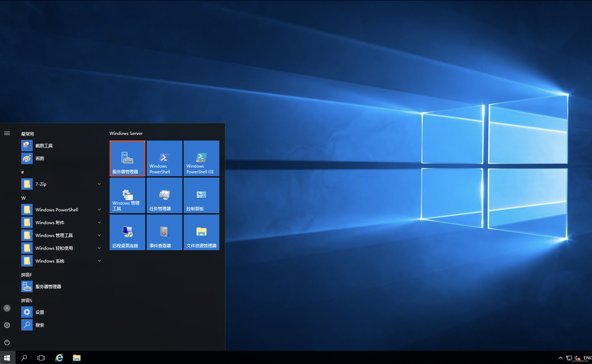Open the 控制面板 tile
Image resolution: width=592 pixels, height=364 pixels.
pyautogui.click(x=201, y=195)
